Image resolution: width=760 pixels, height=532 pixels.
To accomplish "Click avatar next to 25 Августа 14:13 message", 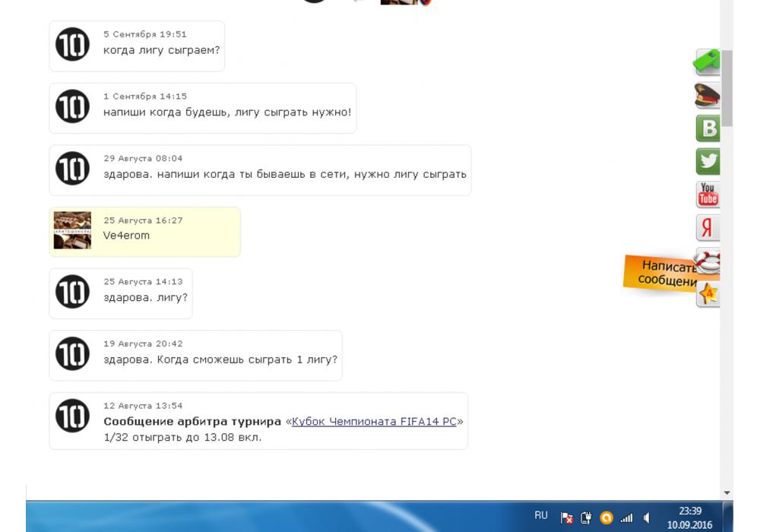I will (73, 292).
